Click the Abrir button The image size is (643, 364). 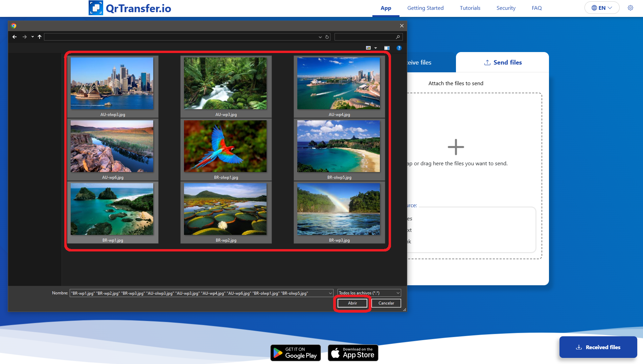352,303
